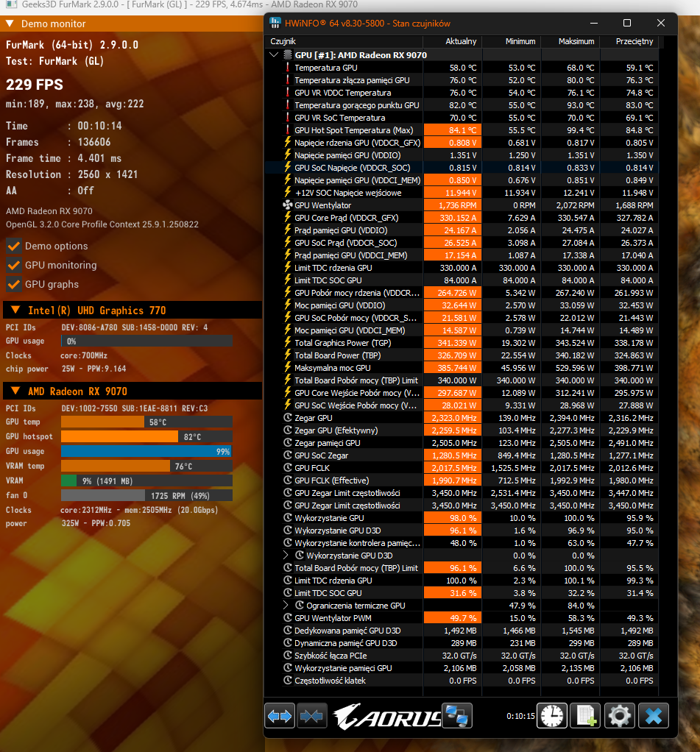The height and width of the screenshot is (752, 700).
Task: Click the Minimum column header
Action: tap(512, 41)
